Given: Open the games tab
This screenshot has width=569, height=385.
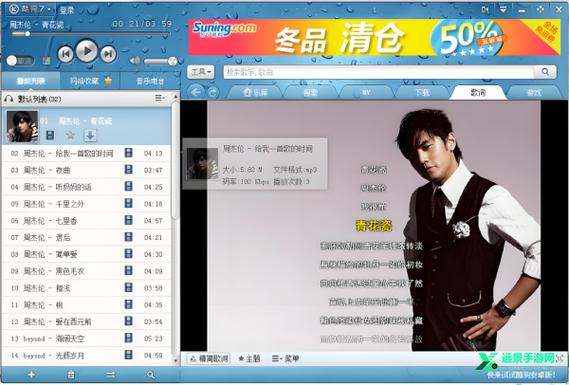Looking at the screenshot, I should tap(534, 93).
